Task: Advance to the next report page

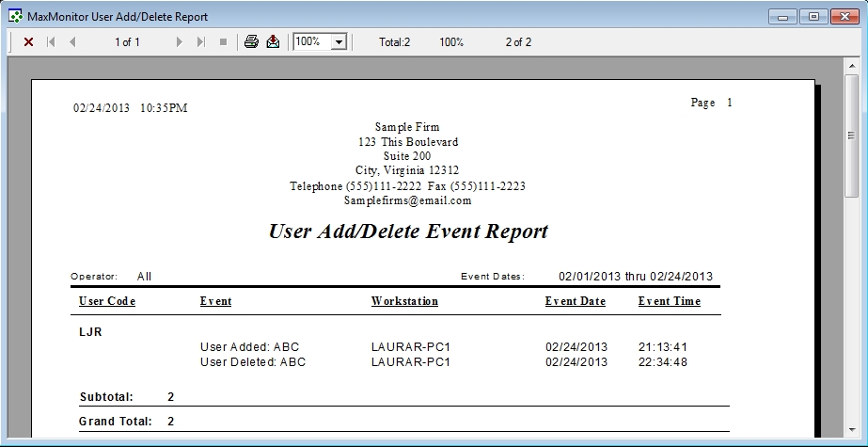Action: [180, 42]
